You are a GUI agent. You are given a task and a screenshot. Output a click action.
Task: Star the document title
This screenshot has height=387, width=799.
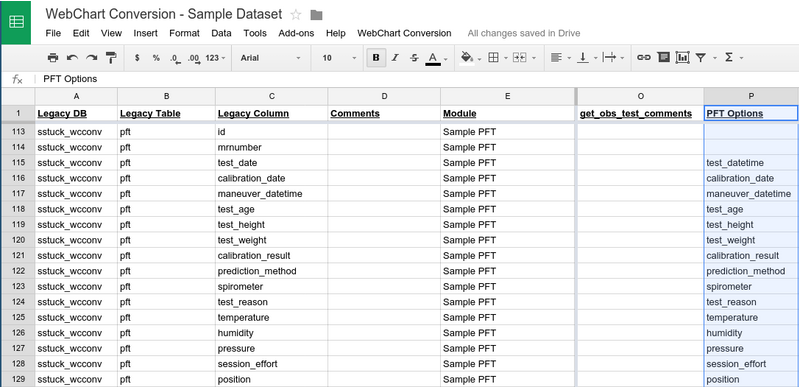(x=296, y=15)
